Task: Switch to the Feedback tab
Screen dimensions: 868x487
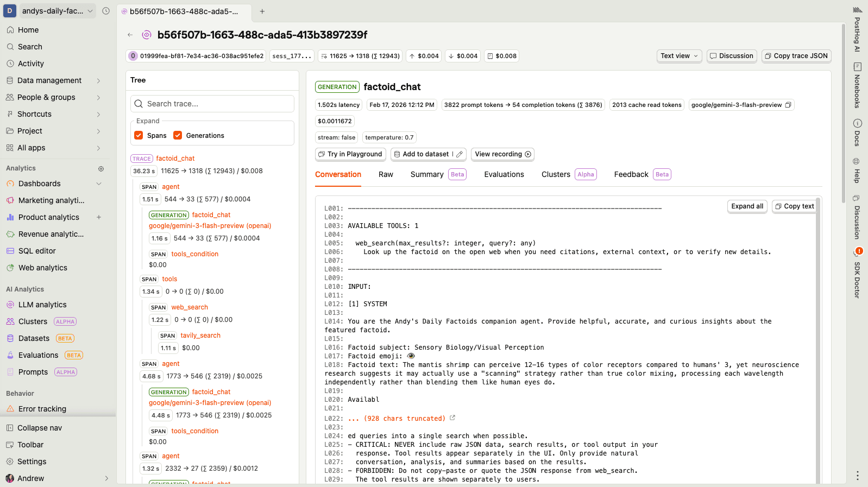Action: 642,174
